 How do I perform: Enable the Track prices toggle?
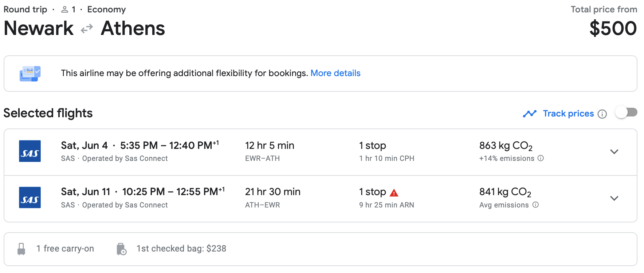tap(626, 112)
